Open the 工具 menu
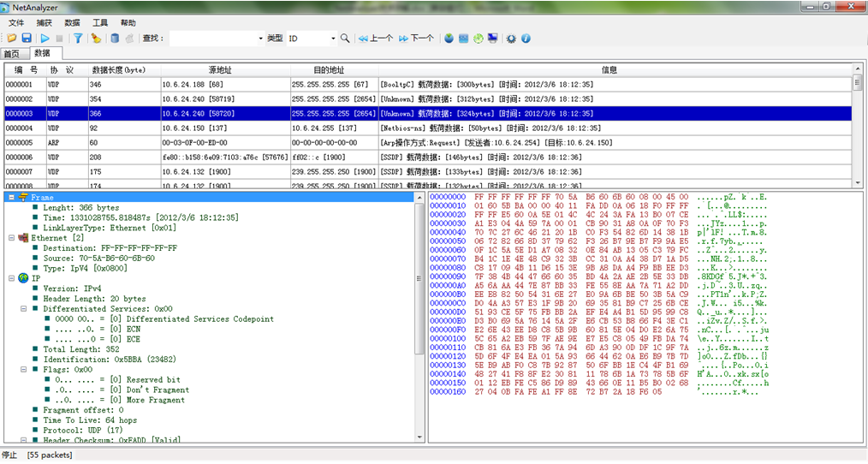The image size is (868, 464). [100, 23]
